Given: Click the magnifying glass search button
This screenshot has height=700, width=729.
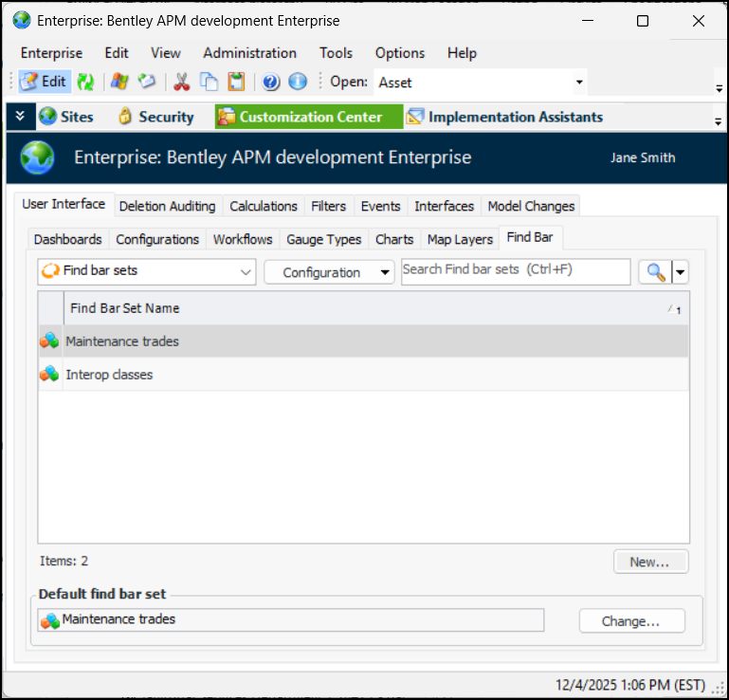Looking at the screenshot, I should coord(655,272).
